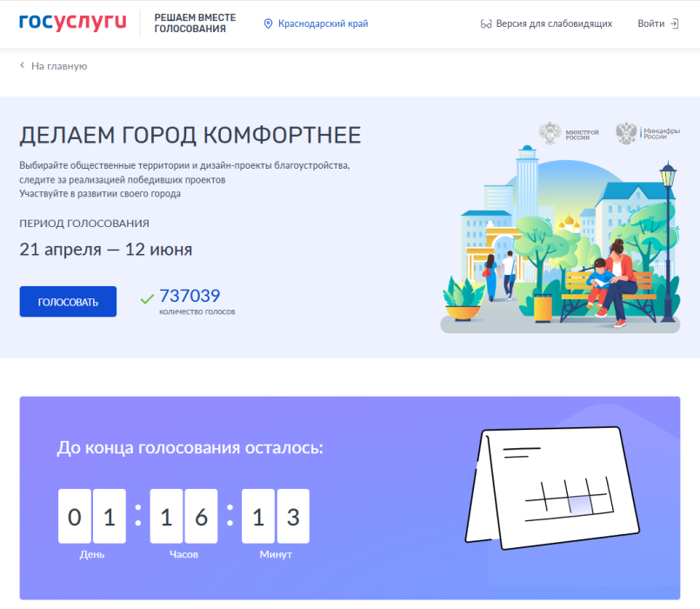Open Версия для слабовидящих
700x609 pixels.
tap(554, 23)
